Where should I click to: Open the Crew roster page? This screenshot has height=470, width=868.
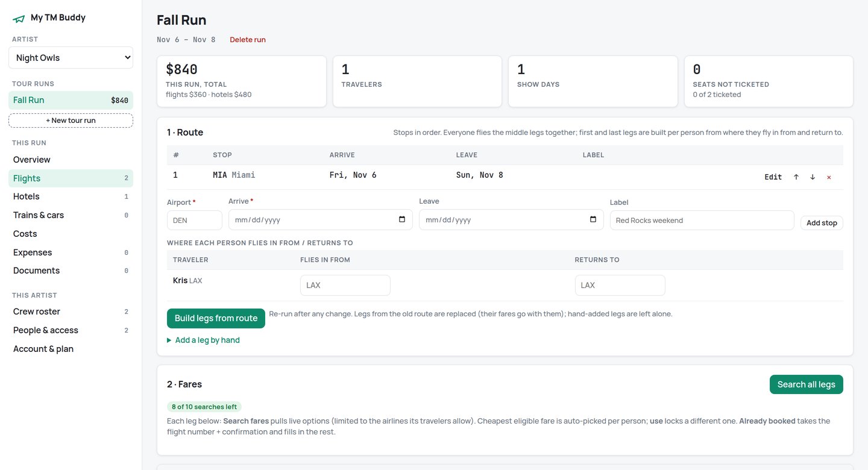[71, 312]
